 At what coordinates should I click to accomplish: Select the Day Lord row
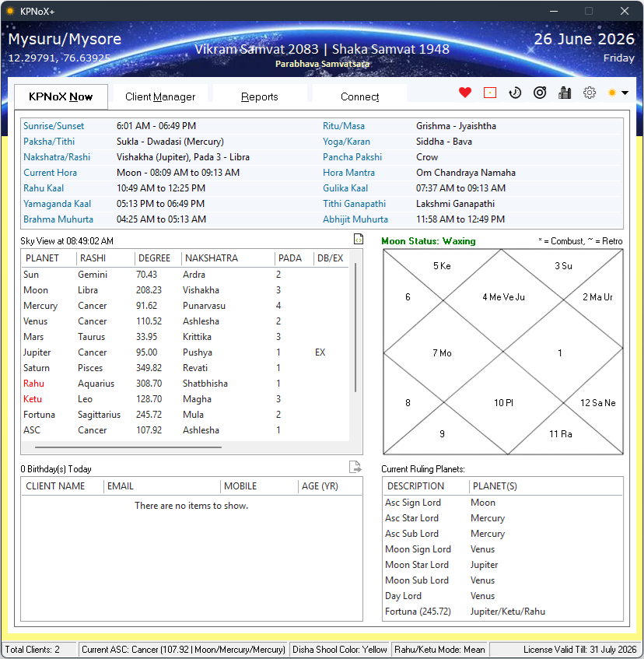503,596
